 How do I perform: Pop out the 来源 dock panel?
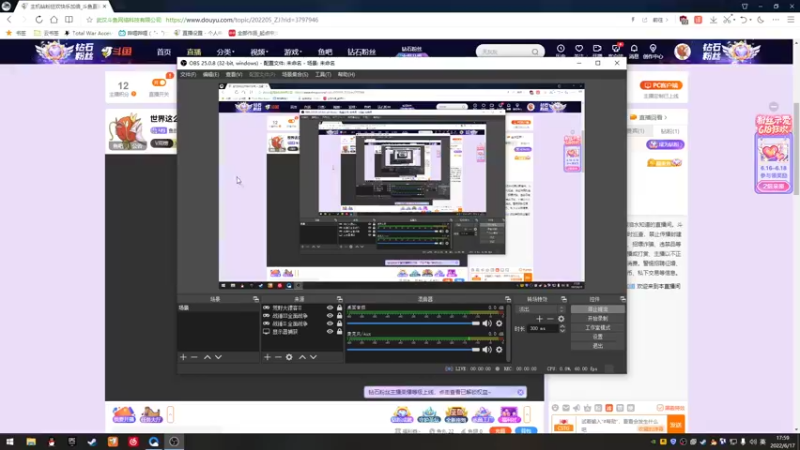tap(339, 299)
